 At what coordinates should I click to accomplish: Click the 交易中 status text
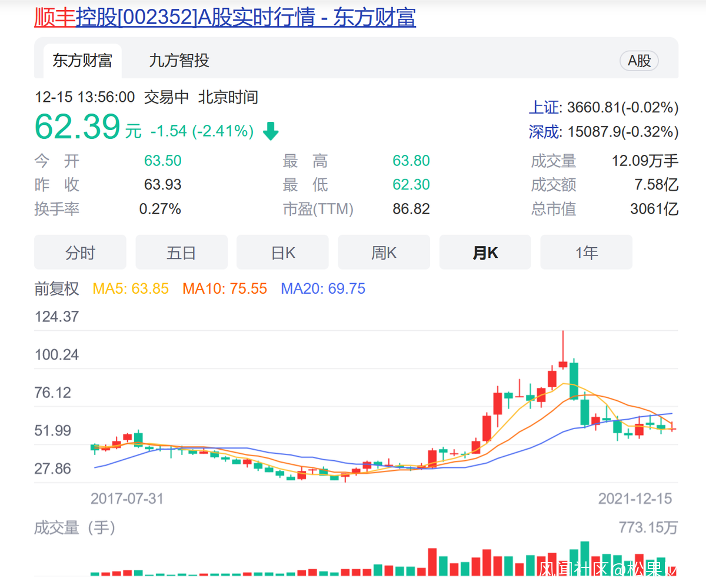click(x=166, y=97)
